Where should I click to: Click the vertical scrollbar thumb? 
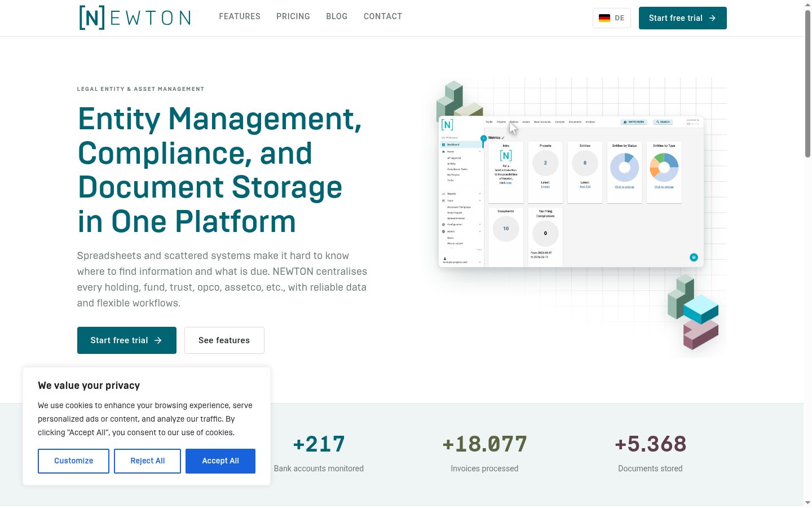(x=807, y=84)
